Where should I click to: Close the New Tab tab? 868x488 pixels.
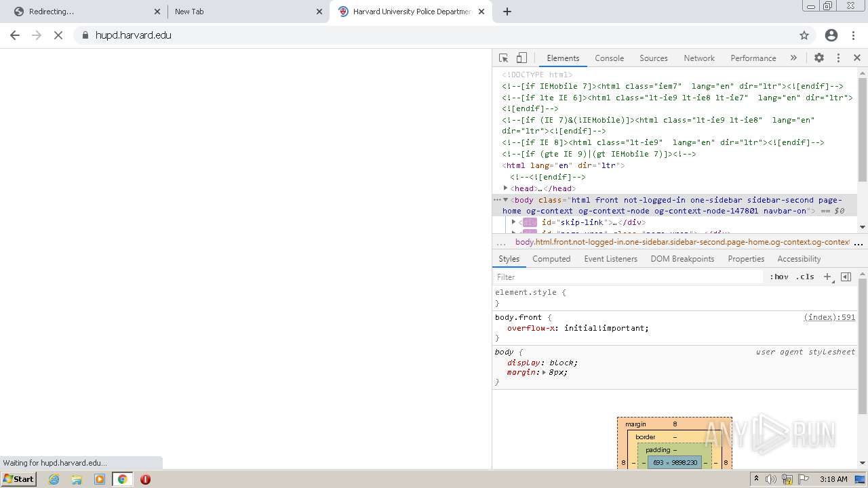pyautogui.click(x=319, y=12)
